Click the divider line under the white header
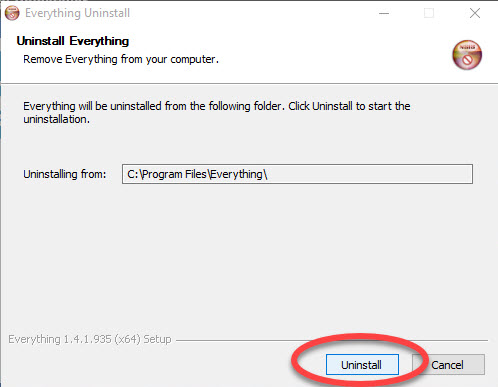The width and height of the screenshot is (498, 387). 249,83
